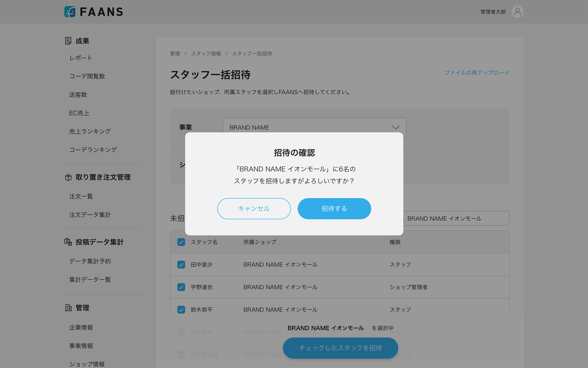This screenshot has width=588, height=368.
Task: Open the レポート sidebar menu item
Action: [x=81, y=58]
